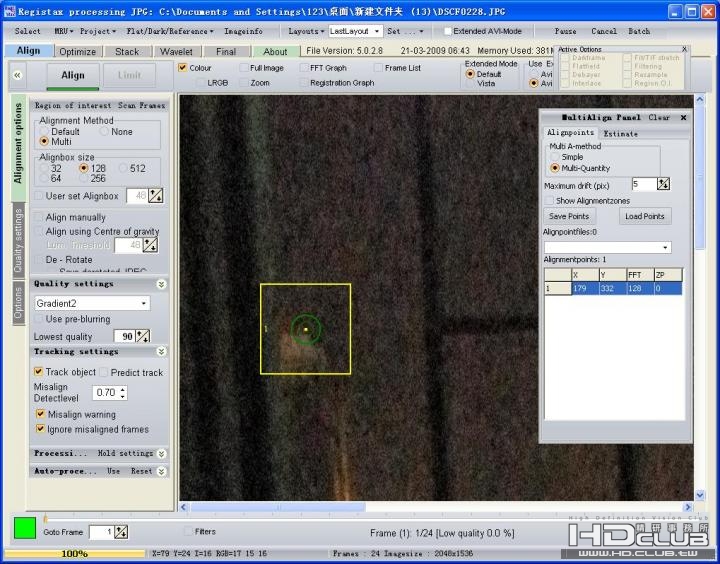
Task: Click Lowest quality value field
Action: [124, 336]
